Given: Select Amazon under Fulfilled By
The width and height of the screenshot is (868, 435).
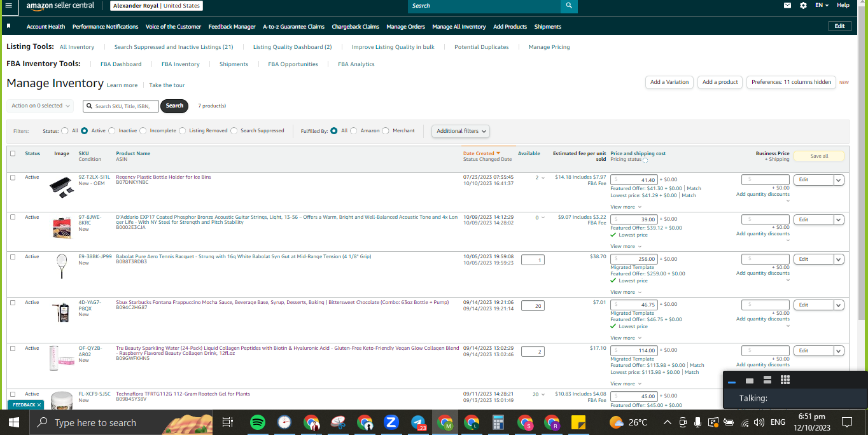Looking at the screenshot, I should tap(354, 131).
